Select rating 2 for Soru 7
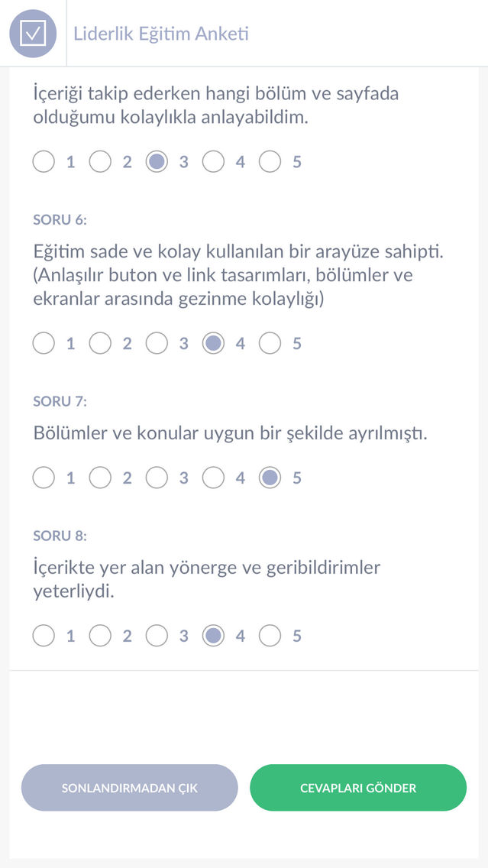Image resolution: width=488 pixels, height=868 pixels. (100, 478)
